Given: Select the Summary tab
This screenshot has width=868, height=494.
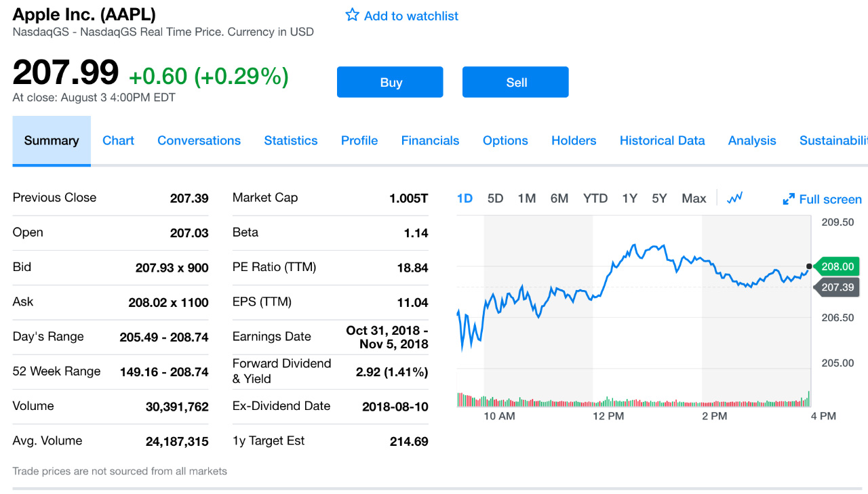Looking at the screenshot, I should click(52, 141).
